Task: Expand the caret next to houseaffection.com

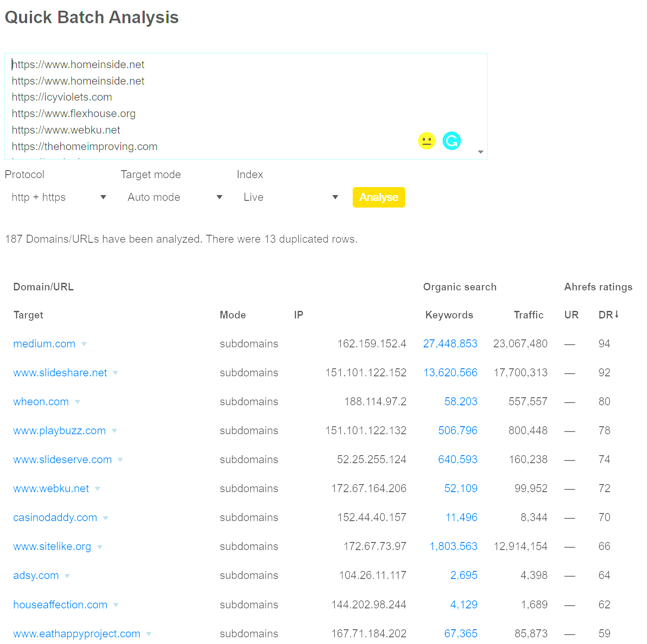Action: (x=116, y=605)
